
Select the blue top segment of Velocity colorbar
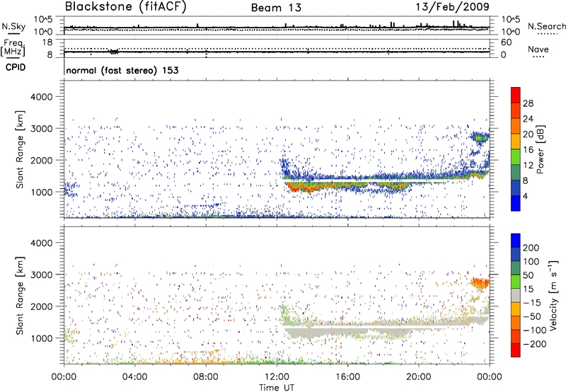(x=516, y=241)
